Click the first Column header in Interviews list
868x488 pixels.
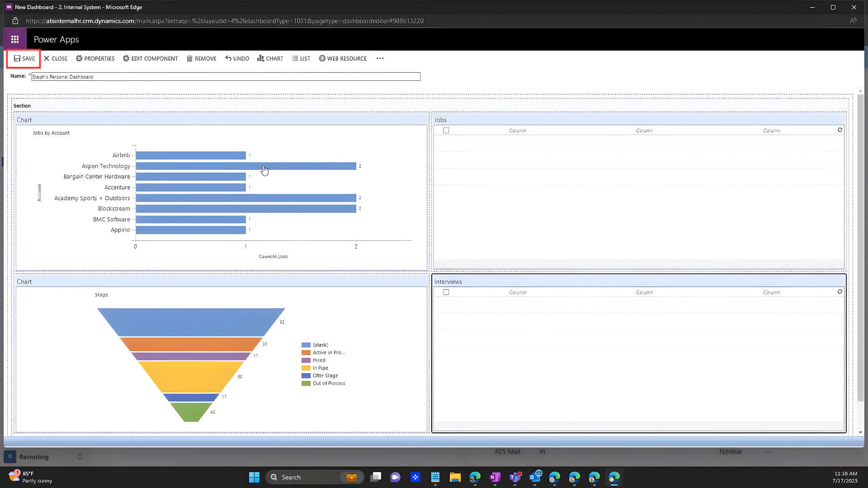pos(518,292)
